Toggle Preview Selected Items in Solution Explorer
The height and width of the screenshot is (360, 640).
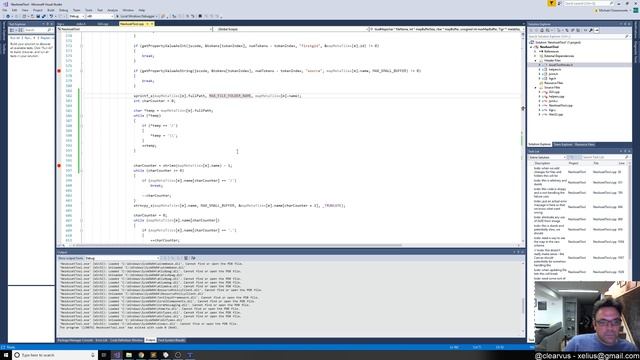click(596, 30)
